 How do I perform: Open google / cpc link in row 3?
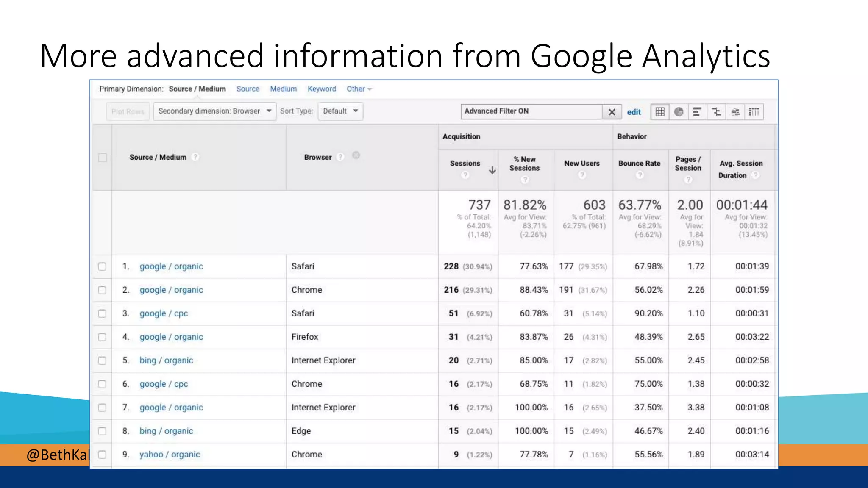pos(164,313)
